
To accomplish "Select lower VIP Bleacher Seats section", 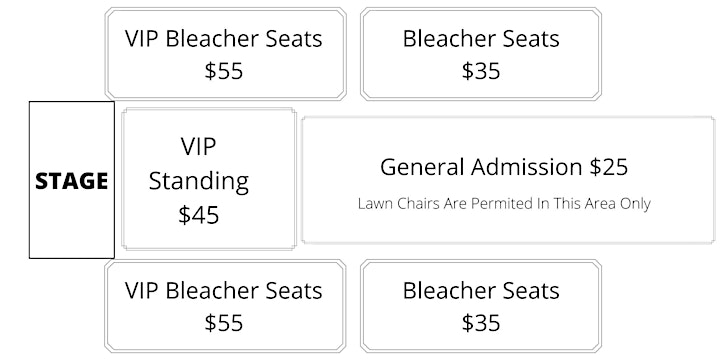I will coord(225,306).
